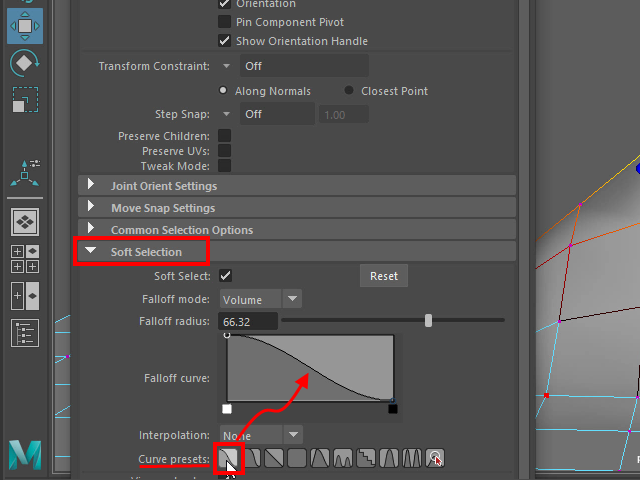The height and width of the screenshot is (480, 640).
Task: Apply the stepped falloff curve preset
Action: (x=366, y=459)
